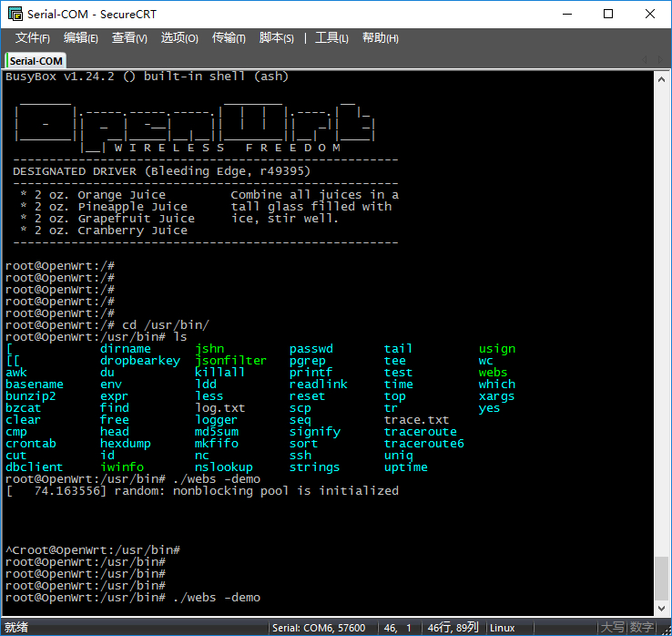Click the green connection indicator on Serial-COM tab
The height and width of the screenshot is (636, 672).
[x=6, y=61]
